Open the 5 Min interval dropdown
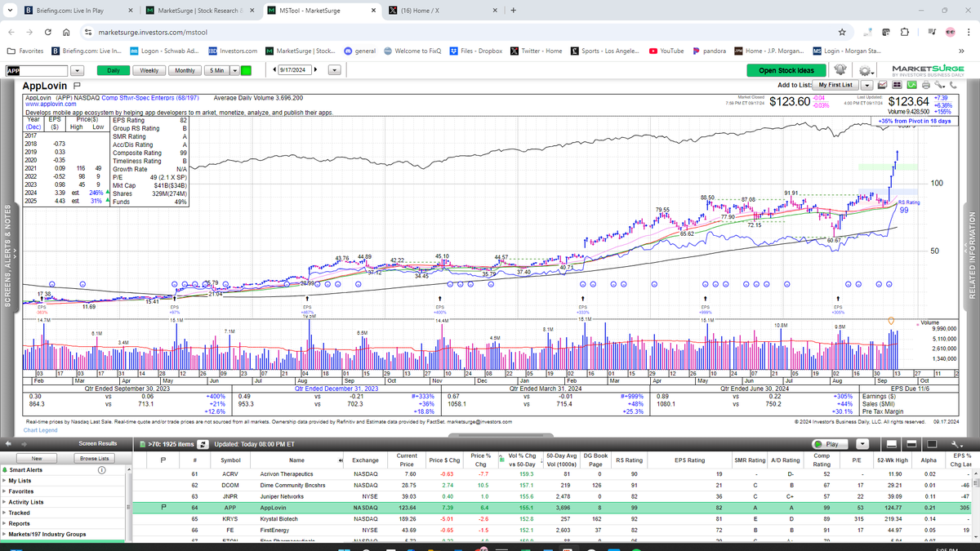Image resolution: width=980 pixels, height=551 pixels. click(x=234, y=70)
